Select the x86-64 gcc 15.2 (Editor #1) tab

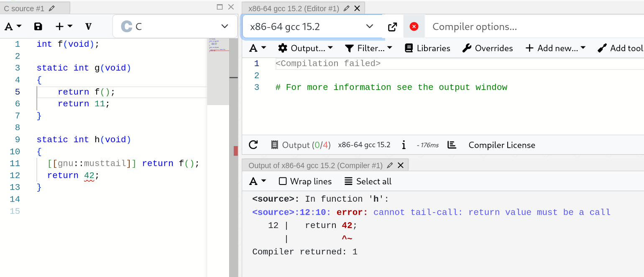294,8
